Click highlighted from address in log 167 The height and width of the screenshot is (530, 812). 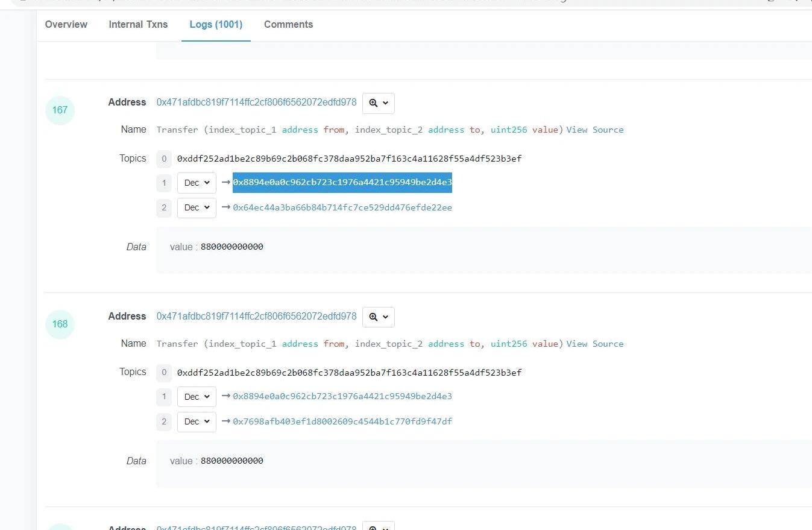[x=342, y=183]
